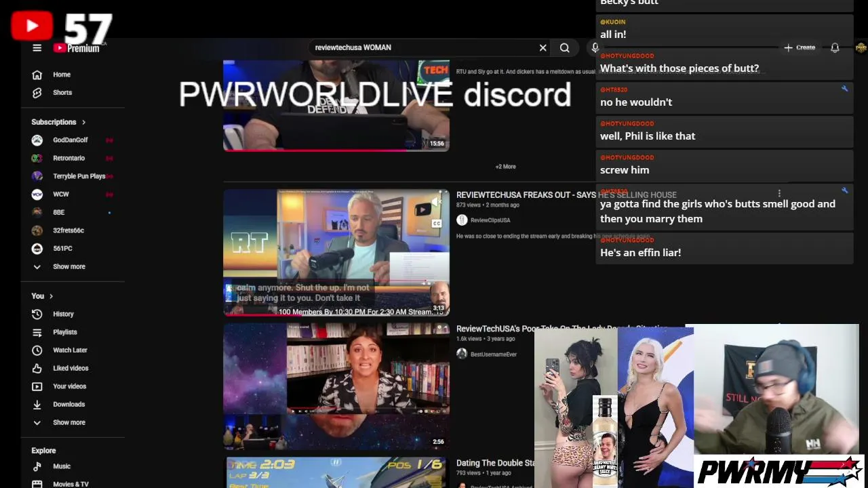
Task: Open the hamburger guide menu
Action: coord(37,47)
